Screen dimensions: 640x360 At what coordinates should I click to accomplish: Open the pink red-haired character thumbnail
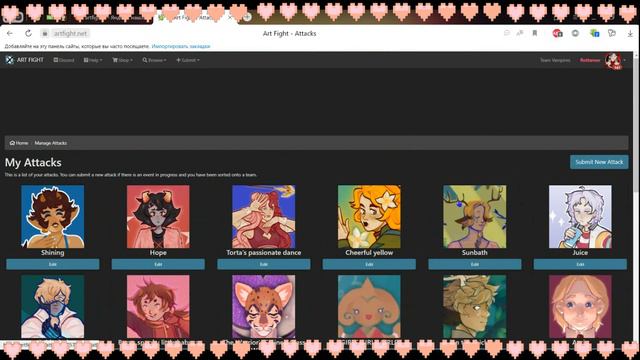click(158, 307)
